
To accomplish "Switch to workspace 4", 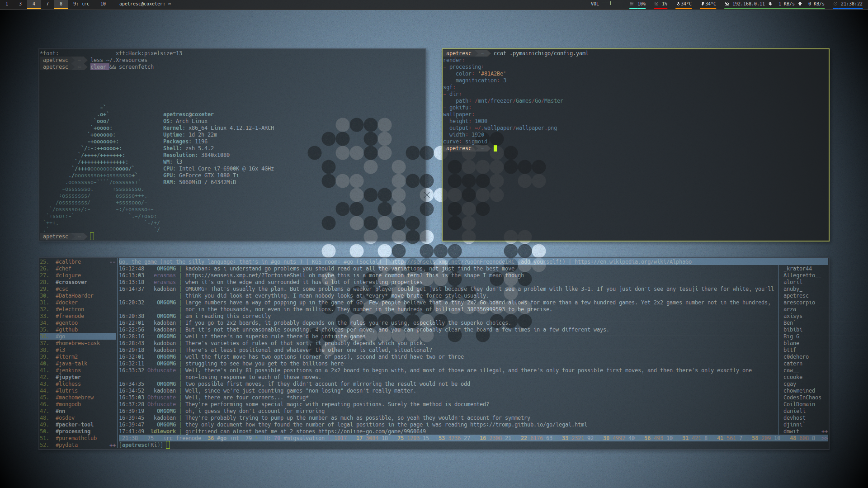I will point(34,4).
